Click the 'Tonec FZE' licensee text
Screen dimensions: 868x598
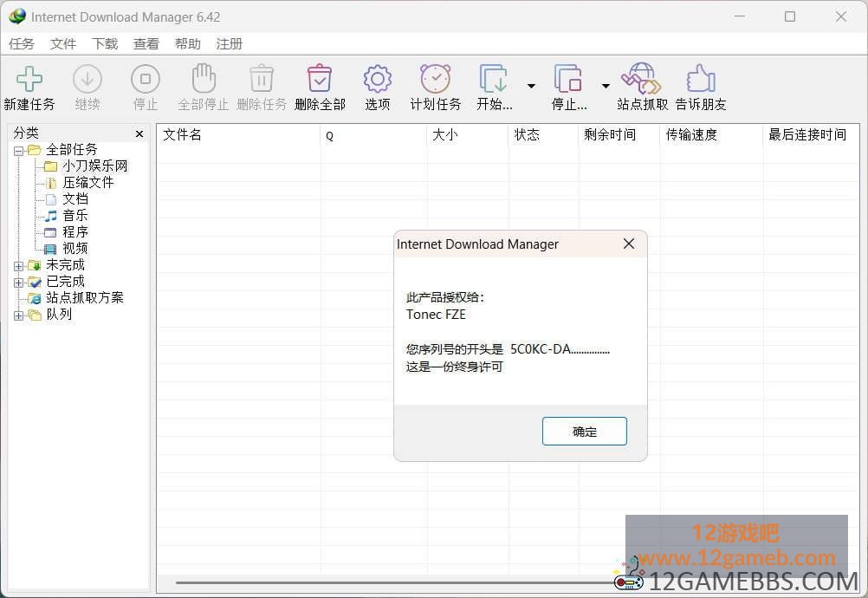click(436, 315)
